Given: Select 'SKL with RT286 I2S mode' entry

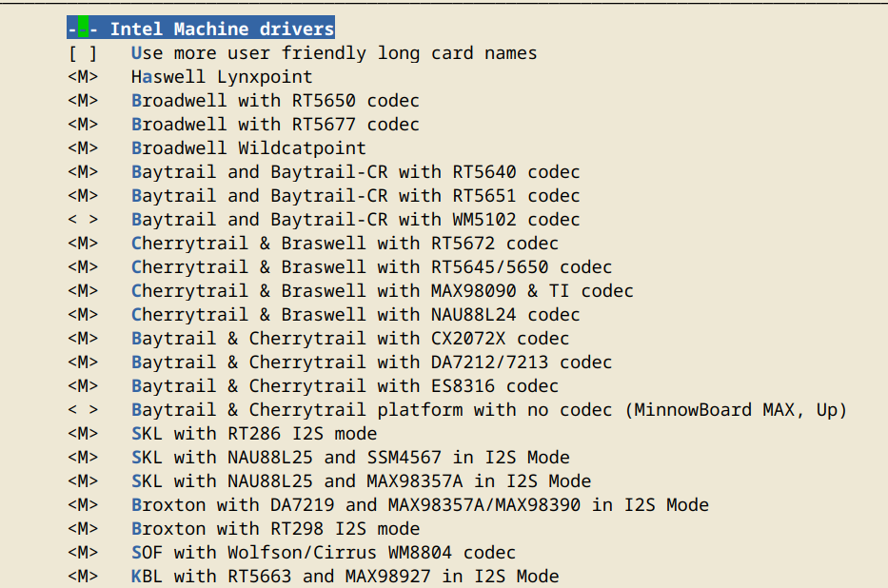Looking at the screenshot, I should point(254,434).
